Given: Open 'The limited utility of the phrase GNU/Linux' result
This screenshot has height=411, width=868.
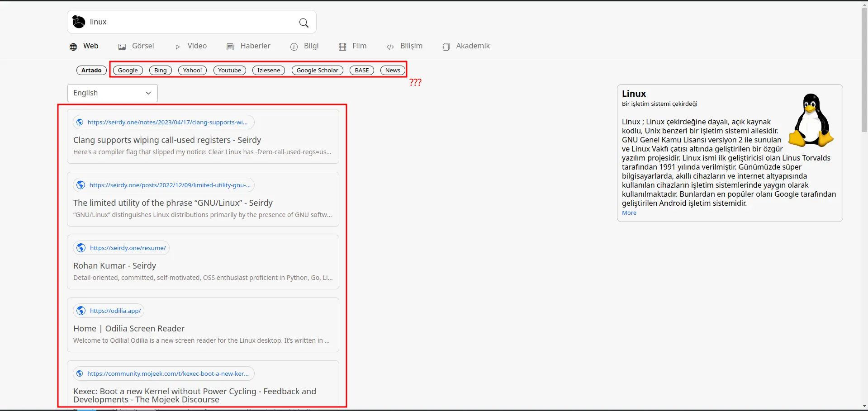Looking at the screenshot, I should (x=173, y=203).
